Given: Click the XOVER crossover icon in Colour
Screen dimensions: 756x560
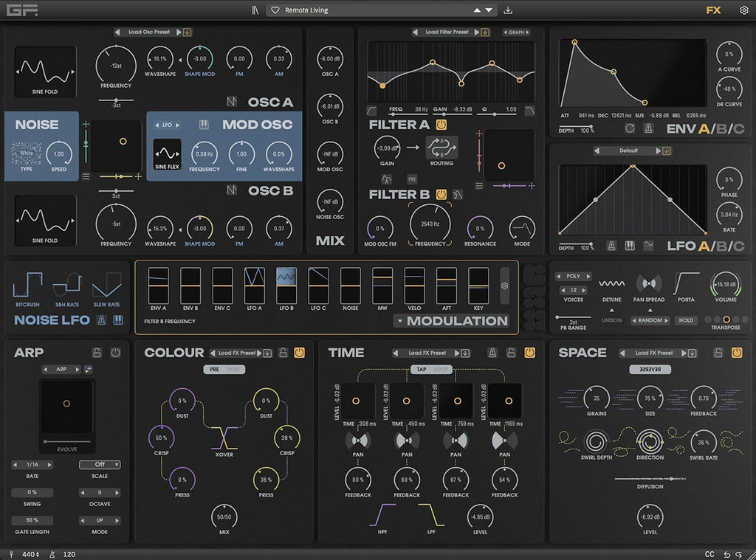Looking at the screenshot, I should [224, 438].
